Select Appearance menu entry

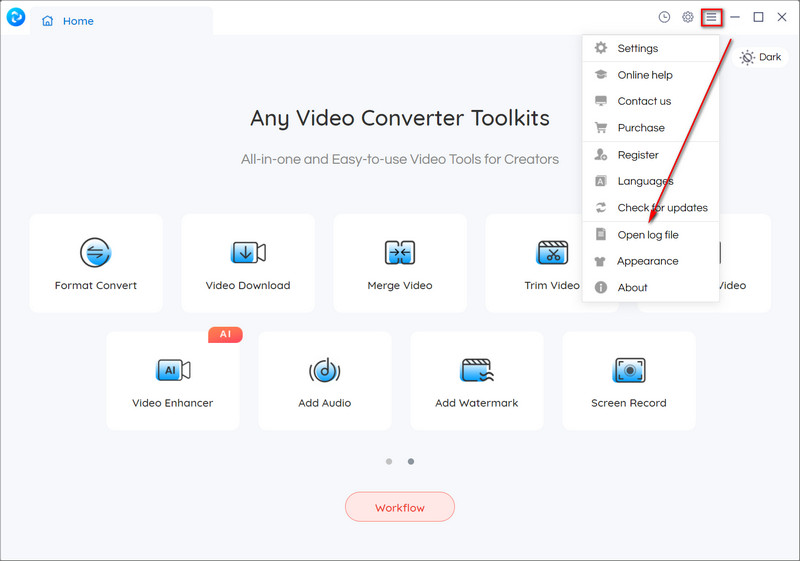coord(651,261)
